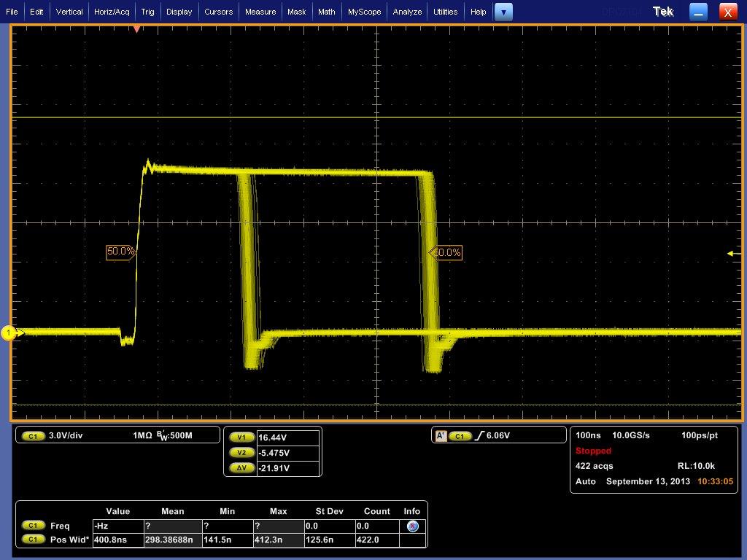
Task: Click the 298.38688n mean cell
Action: 173,540
